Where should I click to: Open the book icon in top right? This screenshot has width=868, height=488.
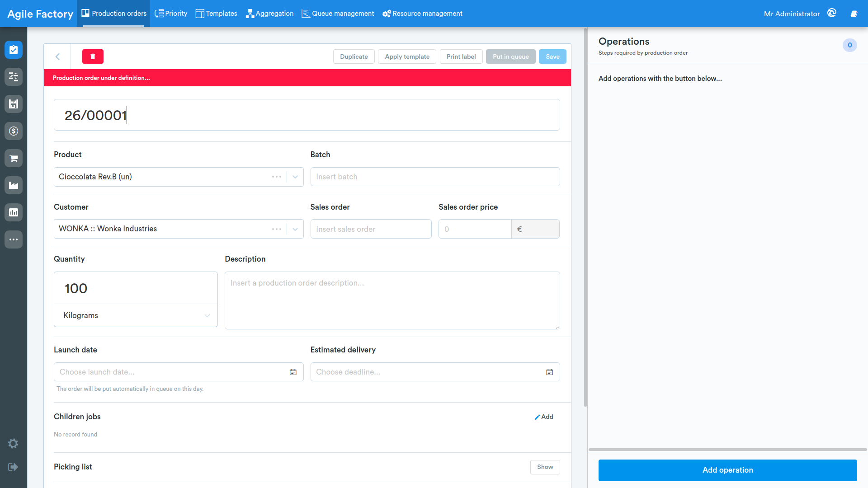(x=854, y=14)
